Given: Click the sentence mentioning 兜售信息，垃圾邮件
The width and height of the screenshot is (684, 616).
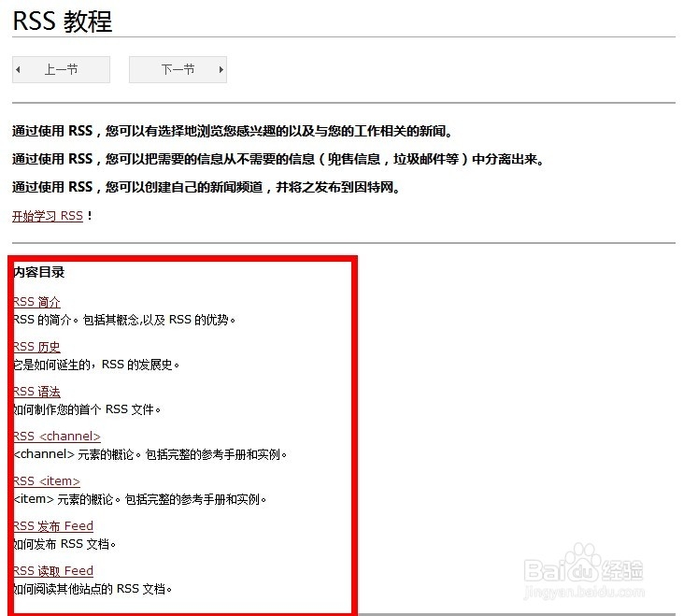Looking at the screenshot, I should tap(278, 159).
